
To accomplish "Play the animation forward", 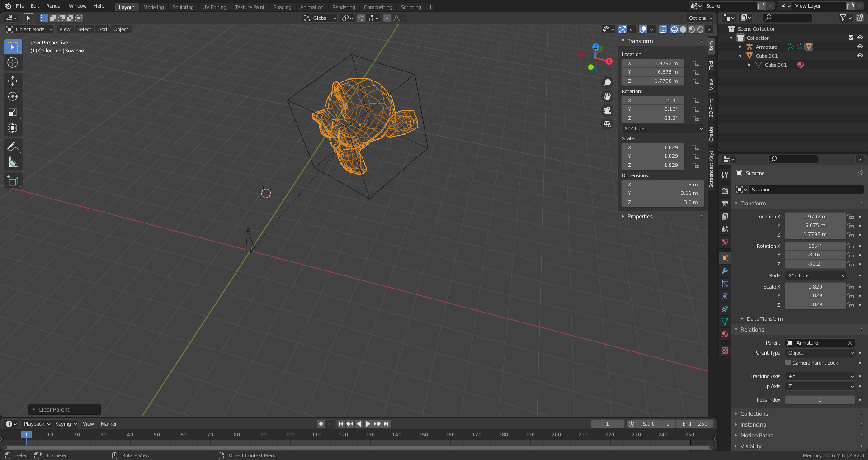I will pos(368,424).
